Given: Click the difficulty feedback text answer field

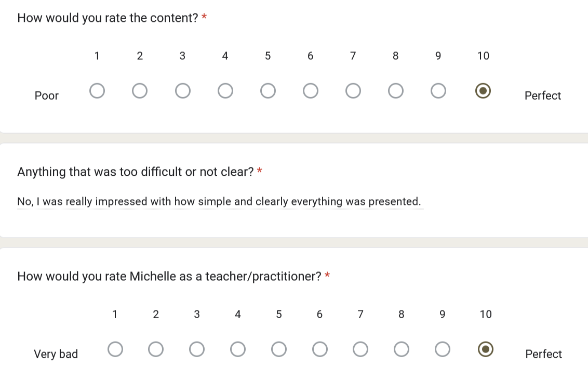Looking at the screenshot, I should [x=220, y=202].
